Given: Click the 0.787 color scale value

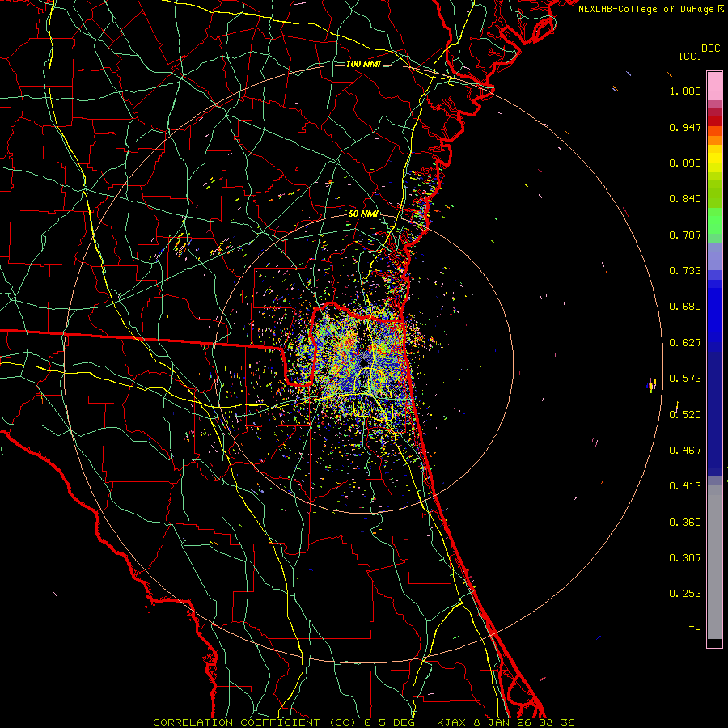Looking at the screenshot, I should [685, 235].
